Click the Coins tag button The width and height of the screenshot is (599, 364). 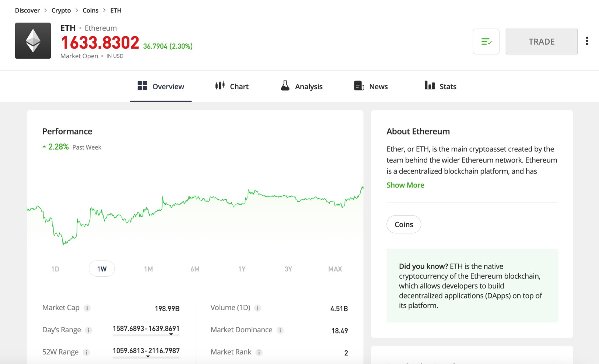tap(404, 224)
